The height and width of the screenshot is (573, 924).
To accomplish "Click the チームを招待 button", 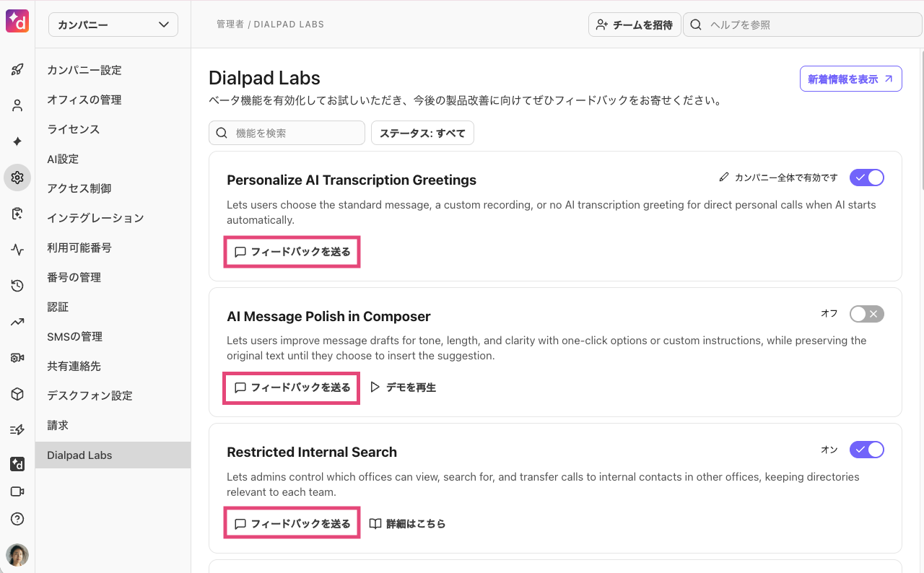I will click(635, 25).
